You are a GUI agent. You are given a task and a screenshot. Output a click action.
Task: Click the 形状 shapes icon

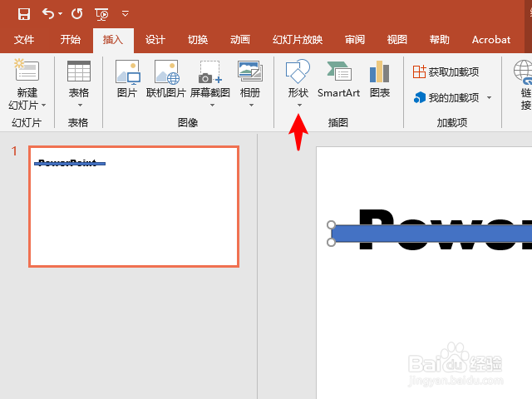(298, 71)
